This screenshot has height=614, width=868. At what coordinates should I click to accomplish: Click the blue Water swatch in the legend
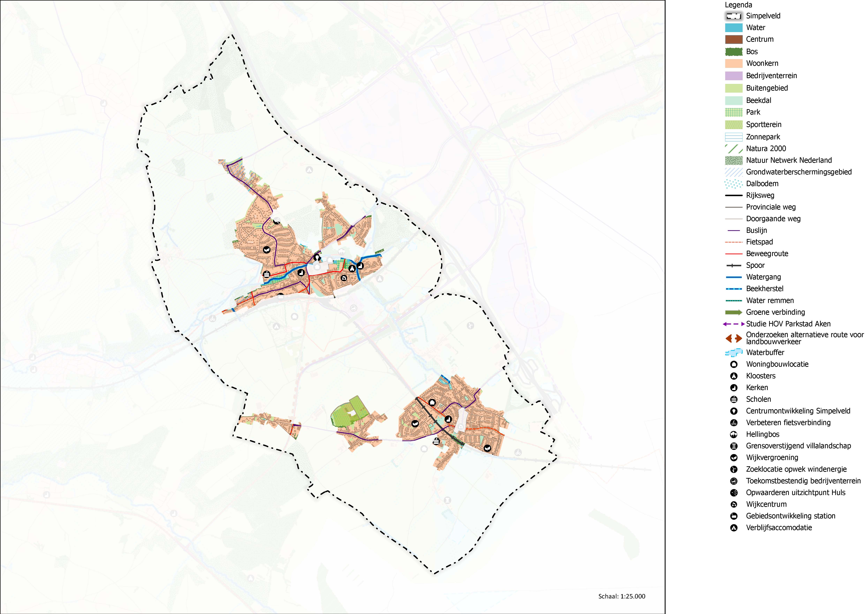pos(734,28)
